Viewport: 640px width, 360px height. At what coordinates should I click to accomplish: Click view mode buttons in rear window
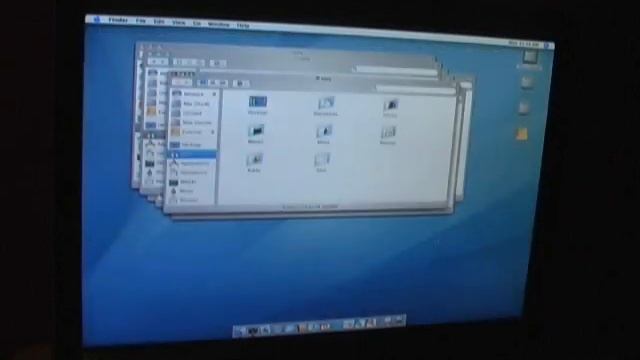pyautogui.click(x=189, y=62)
